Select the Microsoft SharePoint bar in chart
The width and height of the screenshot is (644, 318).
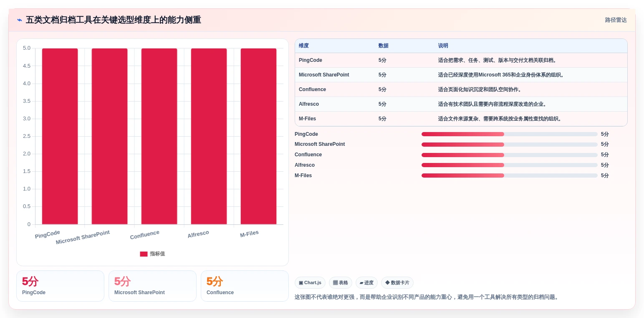(x=109, y=136)
